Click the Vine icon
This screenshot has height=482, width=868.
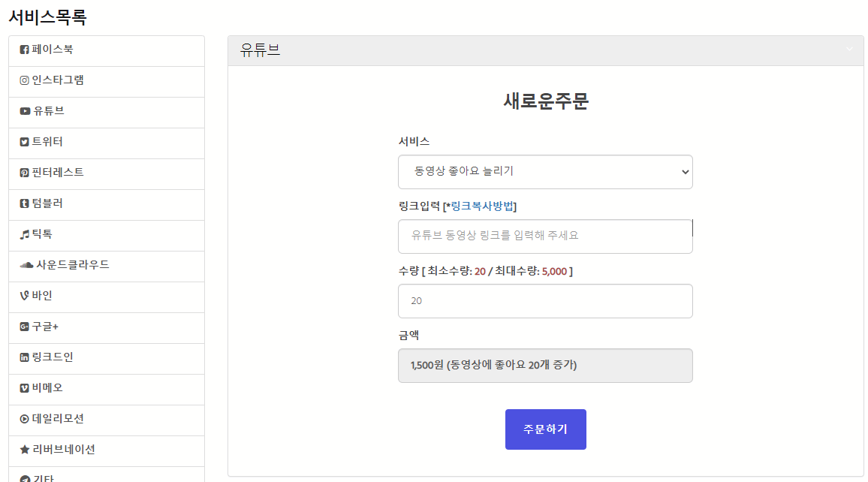click(x=24, y=296)
